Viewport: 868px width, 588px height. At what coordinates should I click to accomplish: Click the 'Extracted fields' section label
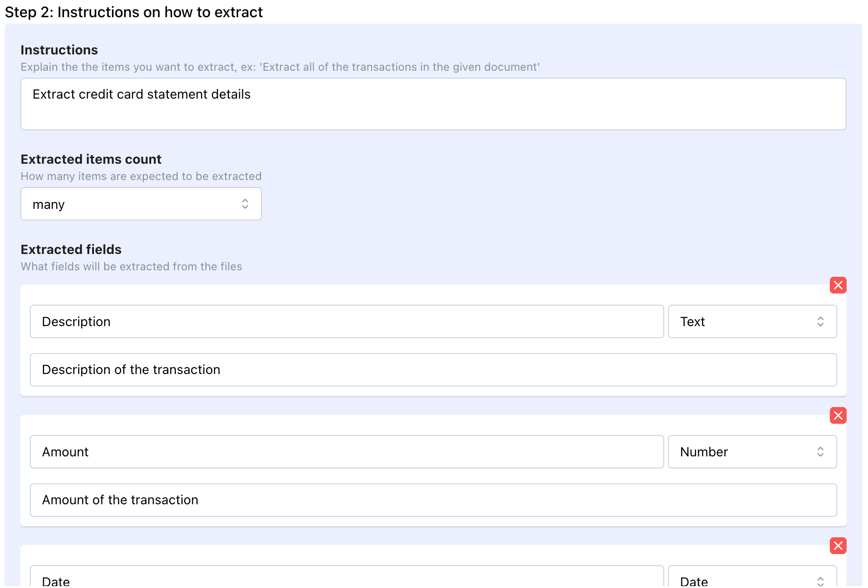point(71,249)
